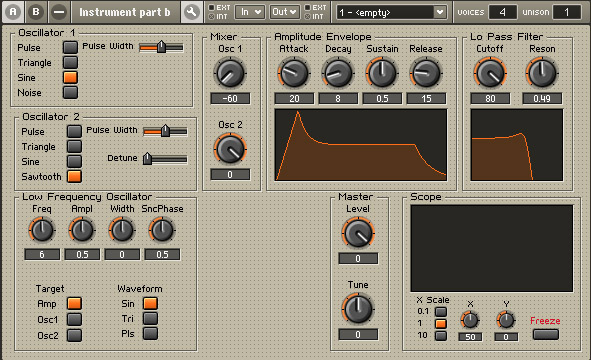Click the Scope display area
The height and width of the screenshot is (360, 591).
coord(492,248)
